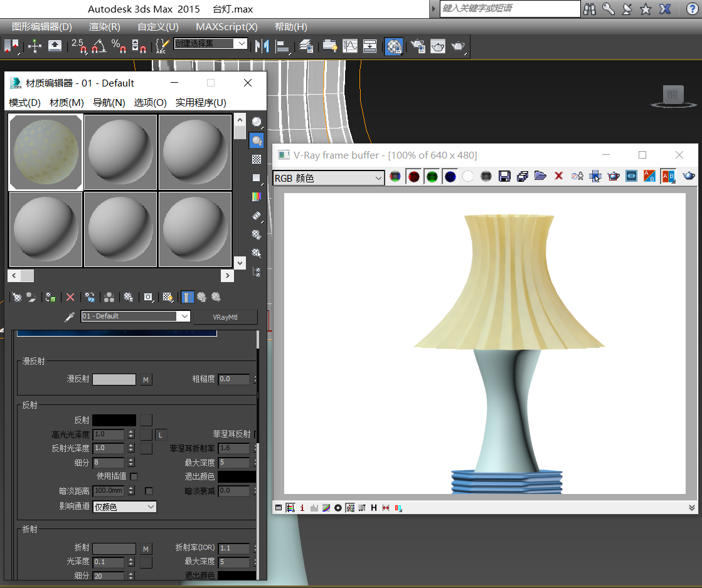Click the black 反射 color swatch
This screenshot has width=702, height=588.
coord(114,420)
